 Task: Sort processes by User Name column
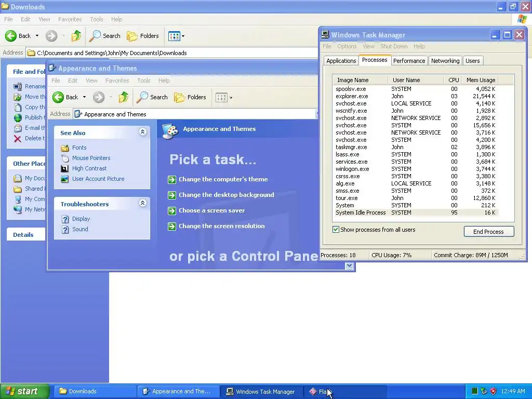[x=416, y=80]
